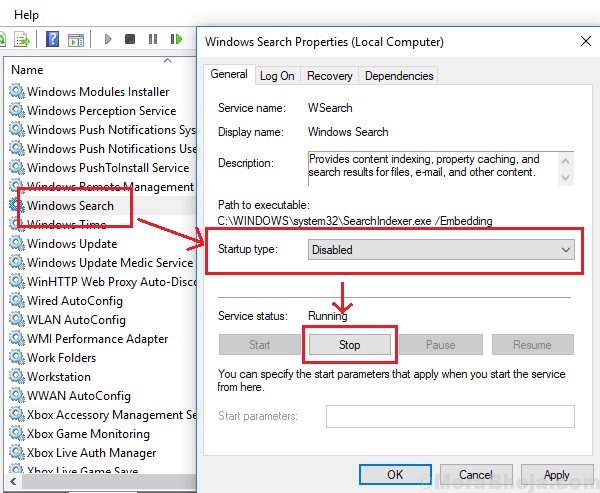Viewport: 600px width, 493px height.
Task: Select Windows Push Notifications User service text
Action: [x=111, y=149]
